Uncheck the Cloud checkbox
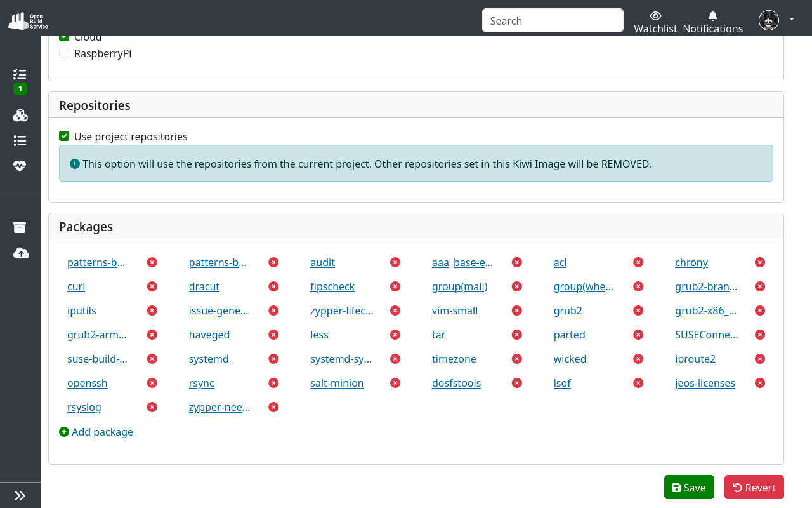This screenshot has height=508, width=812. coord(63,37)
